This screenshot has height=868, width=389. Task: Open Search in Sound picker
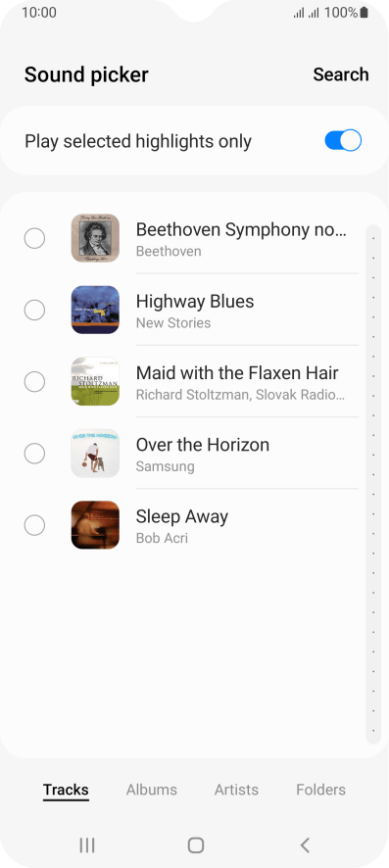(341, 74)
